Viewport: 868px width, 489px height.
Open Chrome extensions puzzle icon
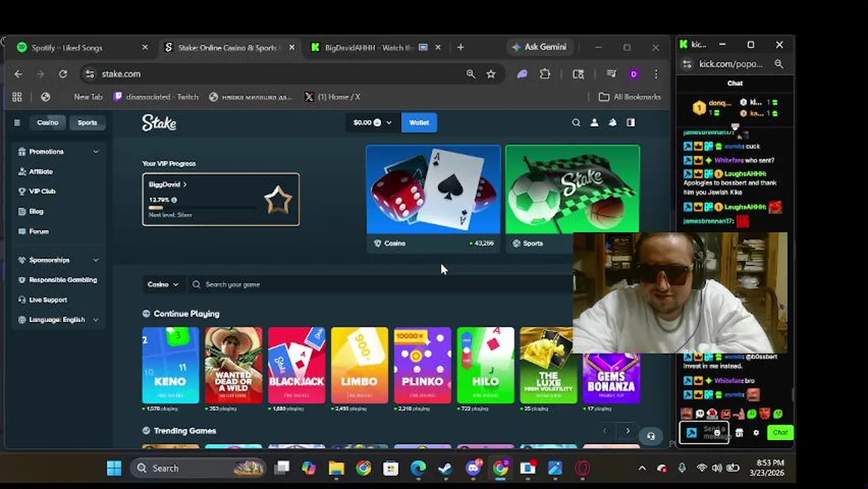pyautogui.click(x=545, y=74)
